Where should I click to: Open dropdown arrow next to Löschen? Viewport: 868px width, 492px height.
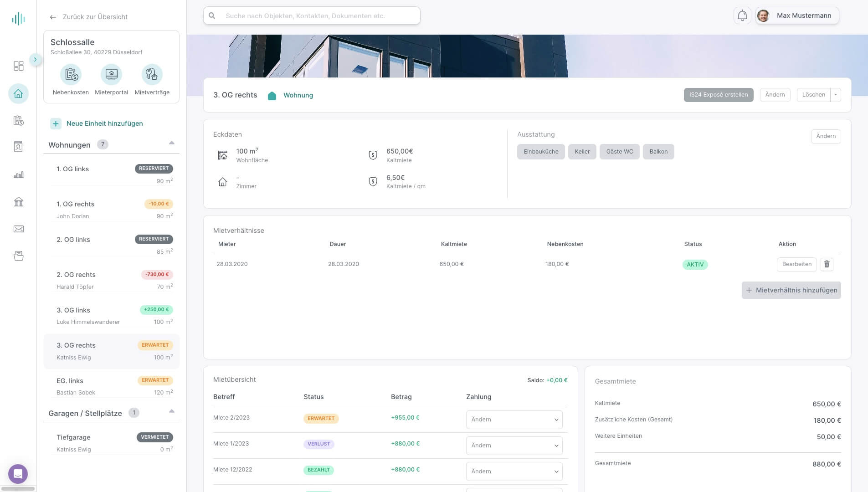(x=836, y=95)
